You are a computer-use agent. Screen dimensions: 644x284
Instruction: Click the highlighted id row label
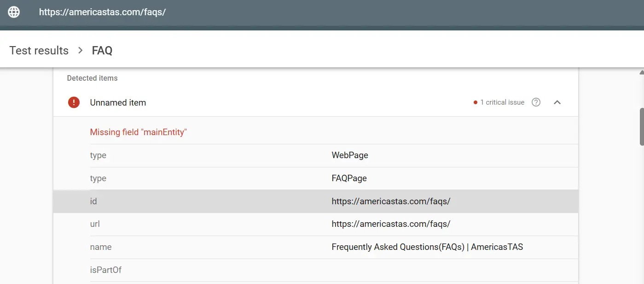93,201
